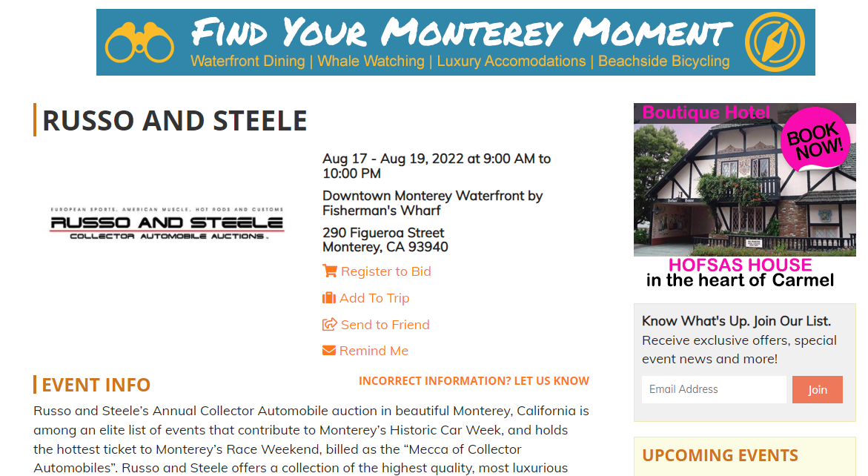Click the binoculars icon in the Monterey banner
Viewport: 868px width, 476px height.
[139, 42]
